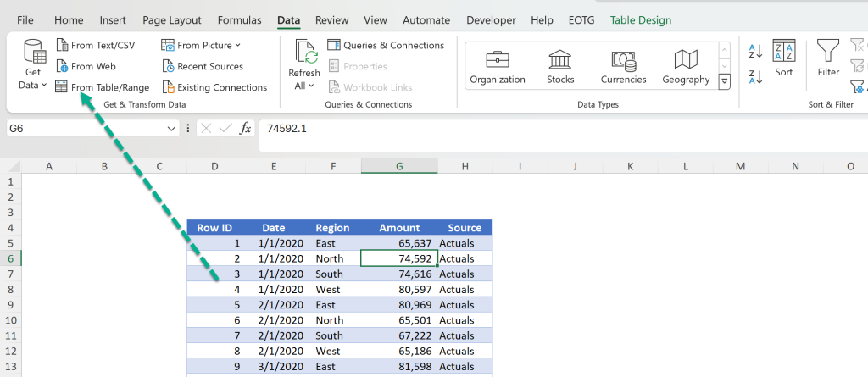Image resolution: width=868 pixels, height=377 pixels.
Task: Expand the Data Types gallery
Action: (724, 82)
